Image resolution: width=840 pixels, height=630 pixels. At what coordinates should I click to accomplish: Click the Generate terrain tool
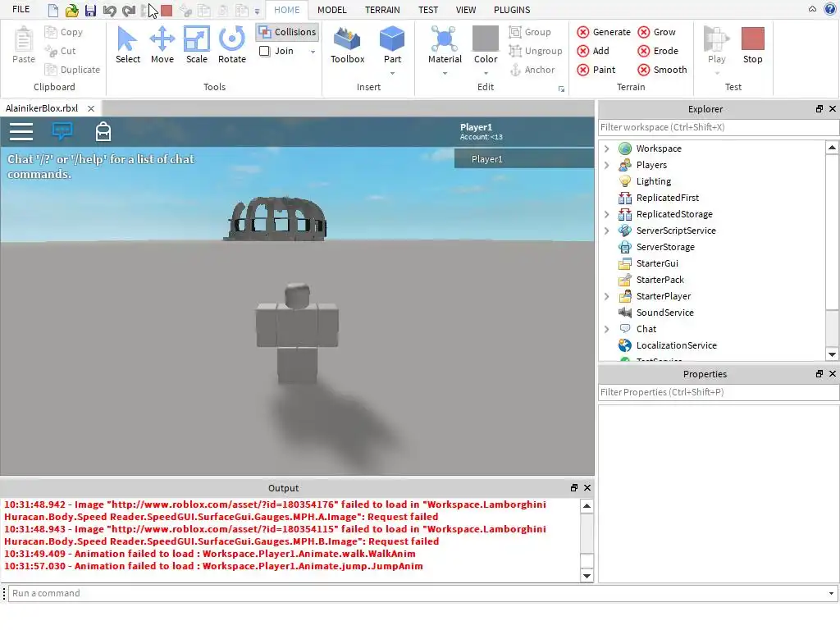tap(604, 32)
